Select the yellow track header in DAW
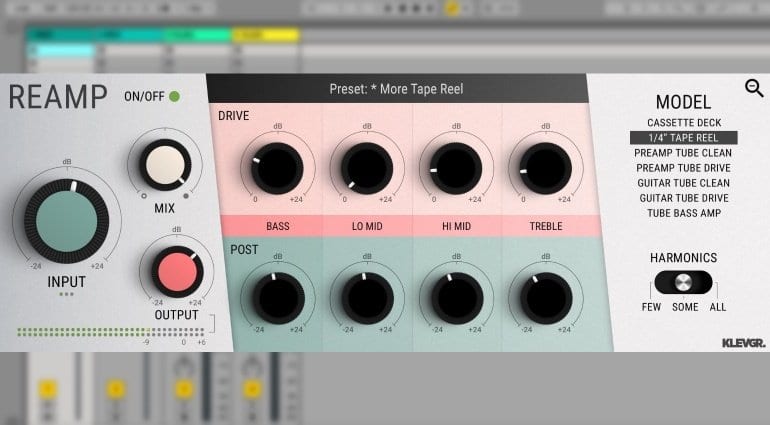 (x=266, y=35)
